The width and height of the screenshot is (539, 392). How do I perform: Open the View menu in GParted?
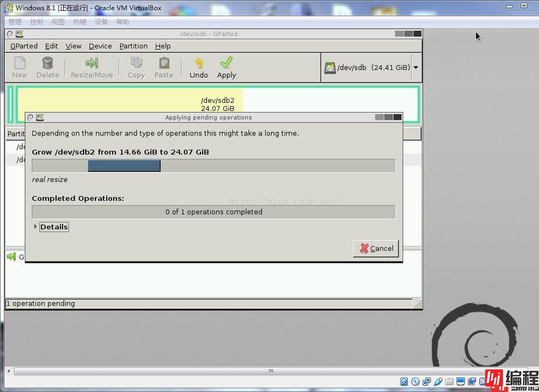[x=73, y=46]
